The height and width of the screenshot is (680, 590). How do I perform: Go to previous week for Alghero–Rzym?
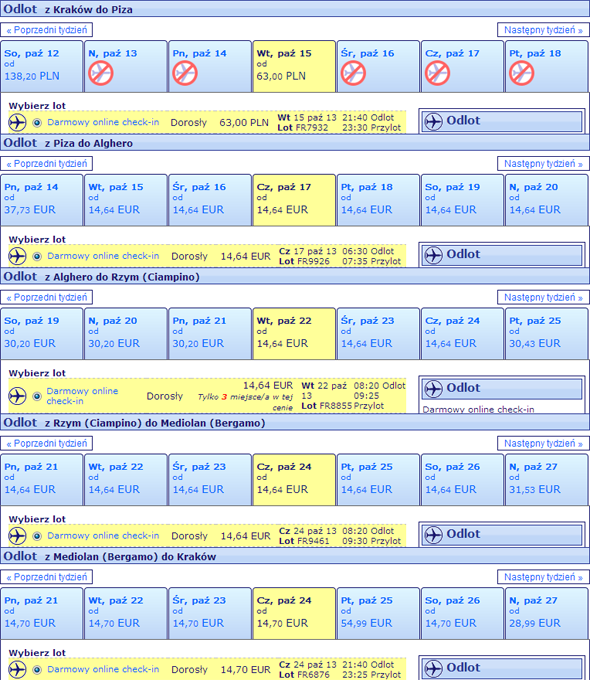click(x=46, y=297)
